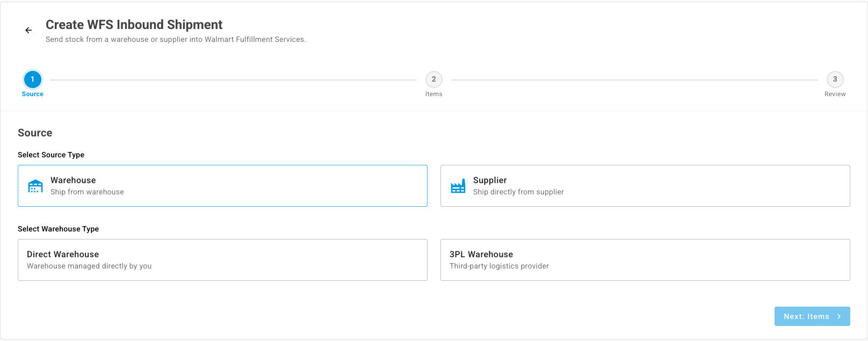Click step 3 circle icon
This screenshot has height=341, width=868.
(835, 79)
